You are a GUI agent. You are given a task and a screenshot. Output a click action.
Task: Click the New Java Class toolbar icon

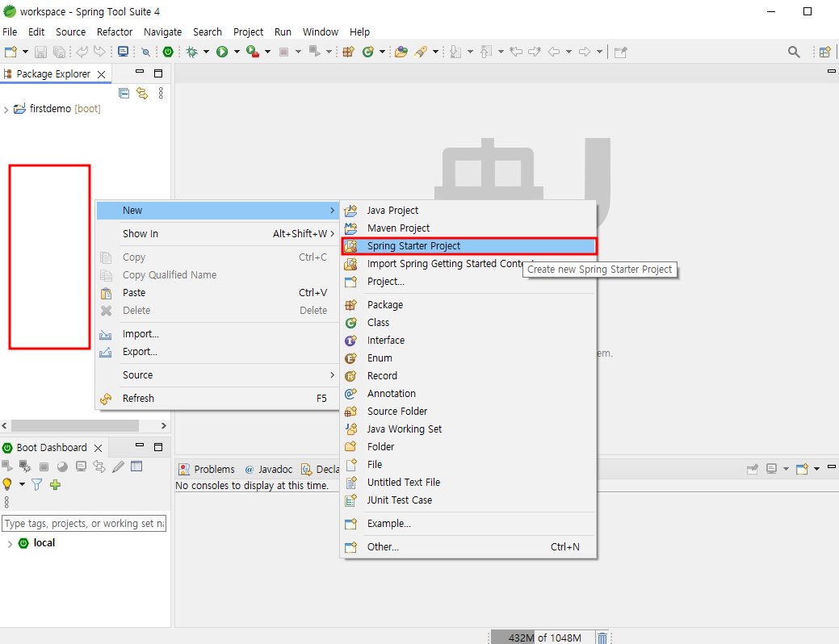(367, 52)
